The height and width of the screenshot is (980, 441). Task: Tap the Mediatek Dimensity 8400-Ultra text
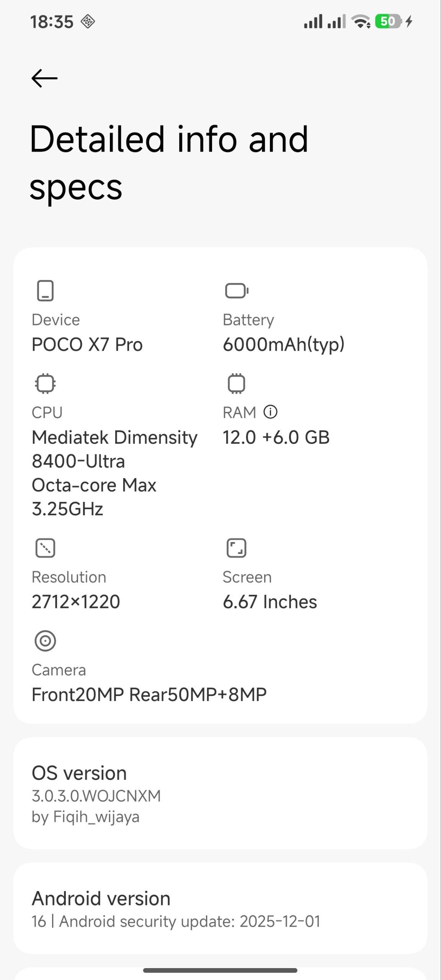(114, 449)
